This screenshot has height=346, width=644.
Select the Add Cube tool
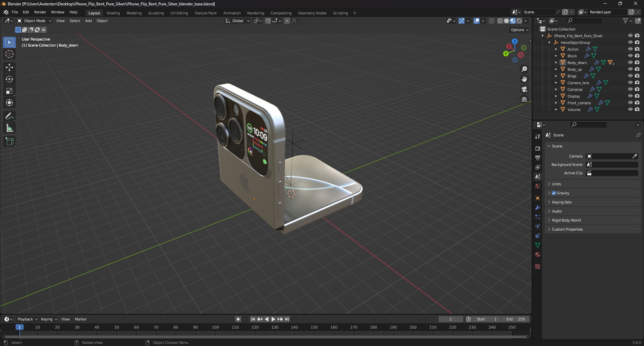tap(9, 141)
